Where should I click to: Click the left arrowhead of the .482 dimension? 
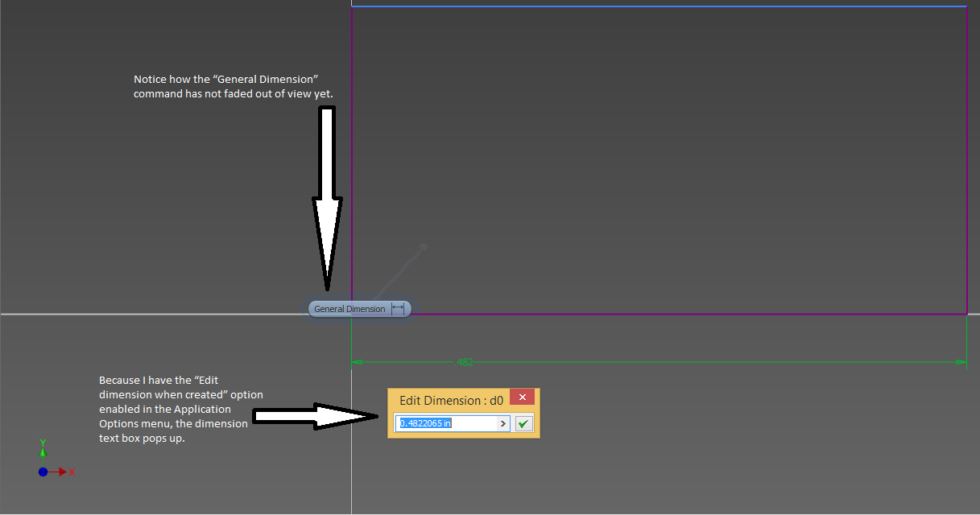click(x=355, y=362)
